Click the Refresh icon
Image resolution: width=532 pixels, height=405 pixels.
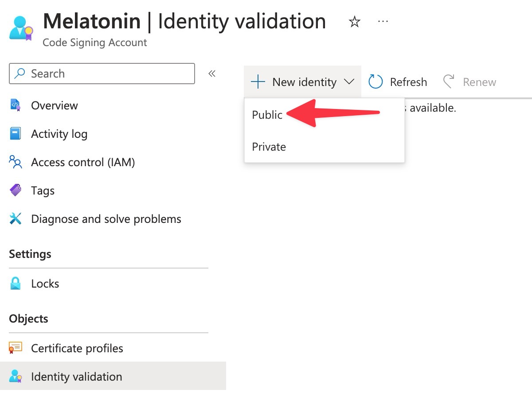(x=375, y=82)
